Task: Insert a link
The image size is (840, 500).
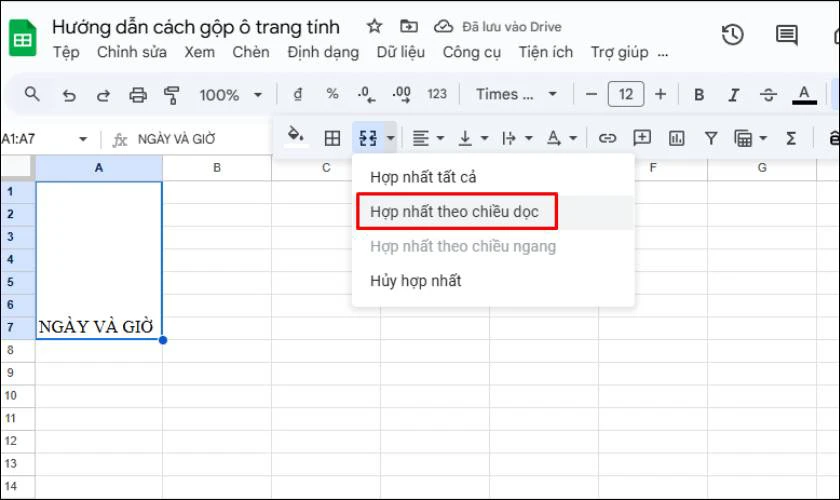Action: click(x=607, y=138)
